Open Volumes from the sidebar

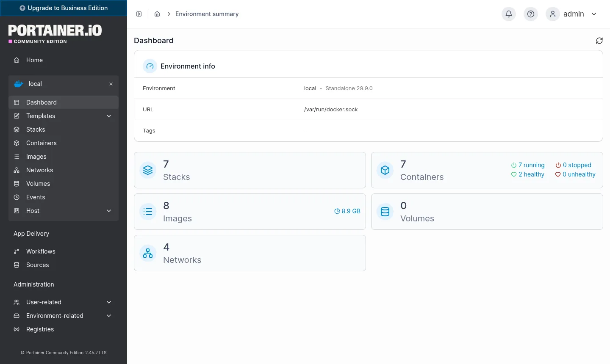point(64,184)
